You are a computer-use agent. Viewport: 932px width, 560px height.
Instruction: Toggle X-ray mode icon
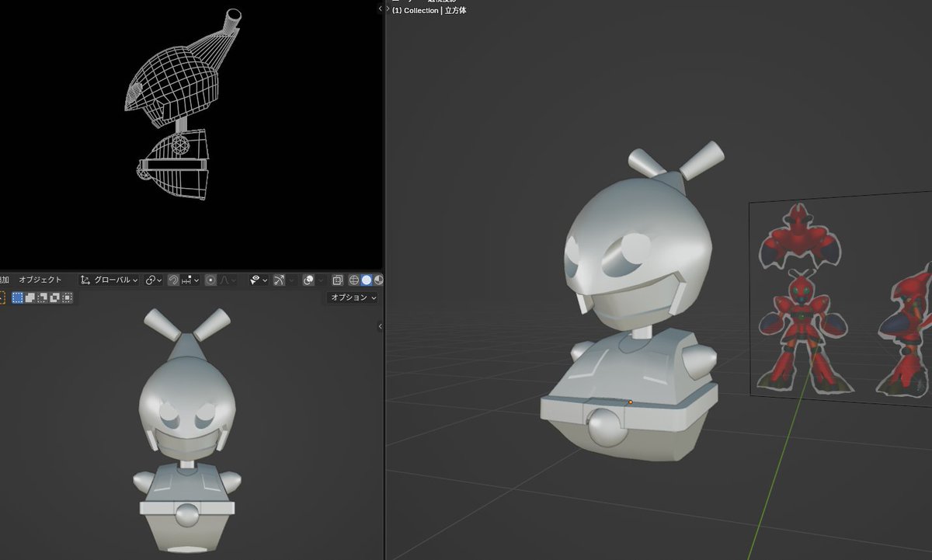338,280
